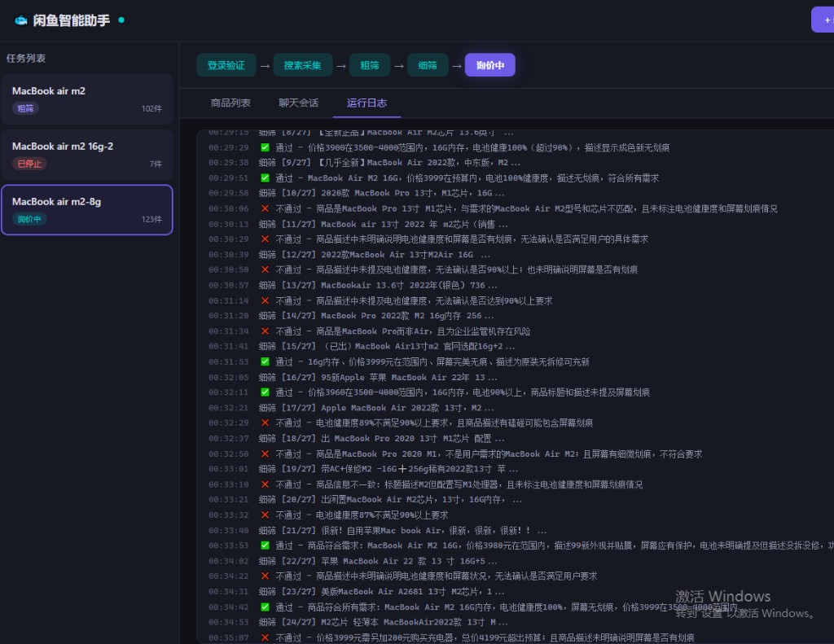The height and width of the screenshot is (644, 834).
Task: Click the green check icon at 00:34:42
Action: click(265, 607)
